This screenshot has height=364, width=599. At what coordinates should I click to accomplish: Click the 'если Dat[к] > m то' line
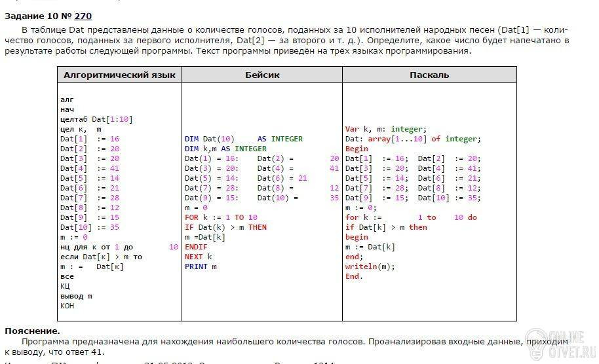(101, 257)
